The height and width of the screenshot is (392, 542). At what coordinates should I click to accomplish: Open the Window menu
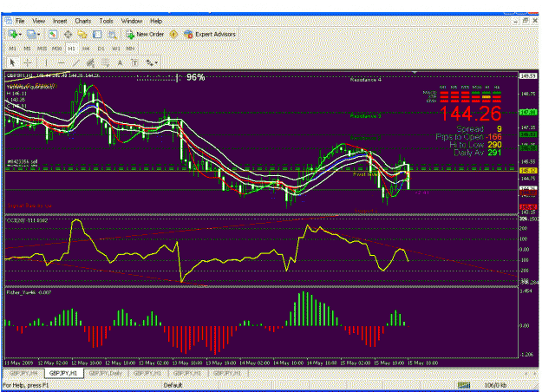[x=131, y=21]
